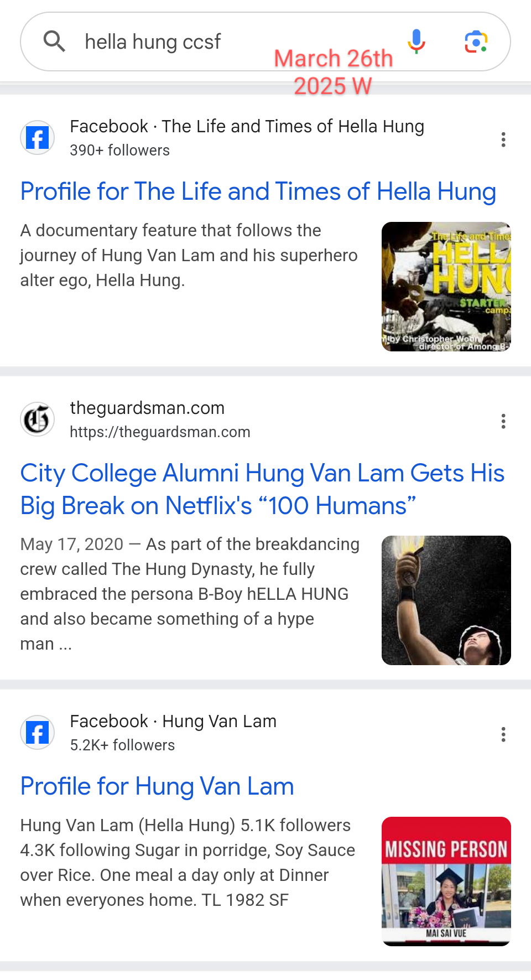Open more options for Hella Hung result
The height and width of the screenshot is (980, 531).
click(503, 139)
